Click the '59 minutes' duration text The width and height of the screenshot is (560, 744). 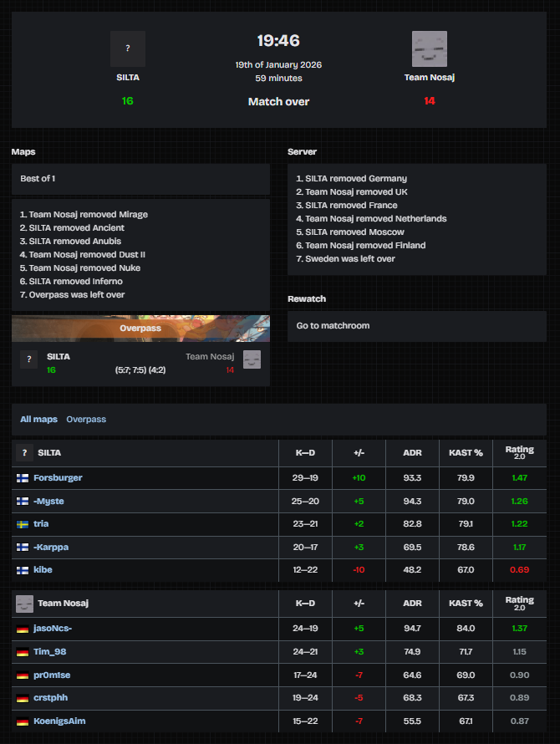coord(278,79)
